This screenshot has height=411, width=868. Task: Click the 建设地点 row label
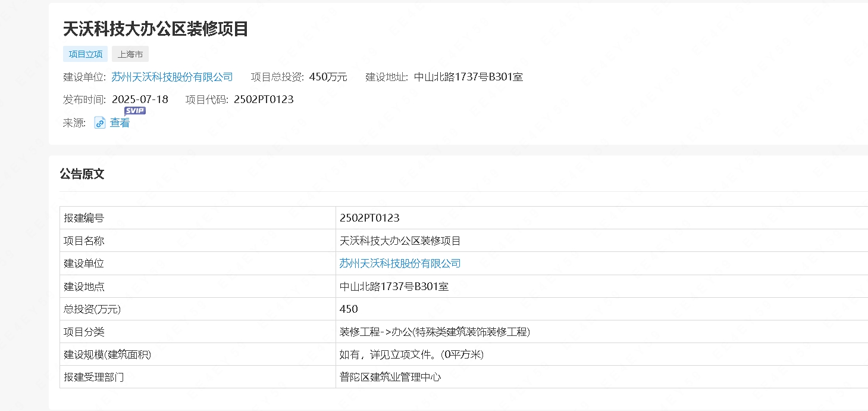(x=84, y=287)
